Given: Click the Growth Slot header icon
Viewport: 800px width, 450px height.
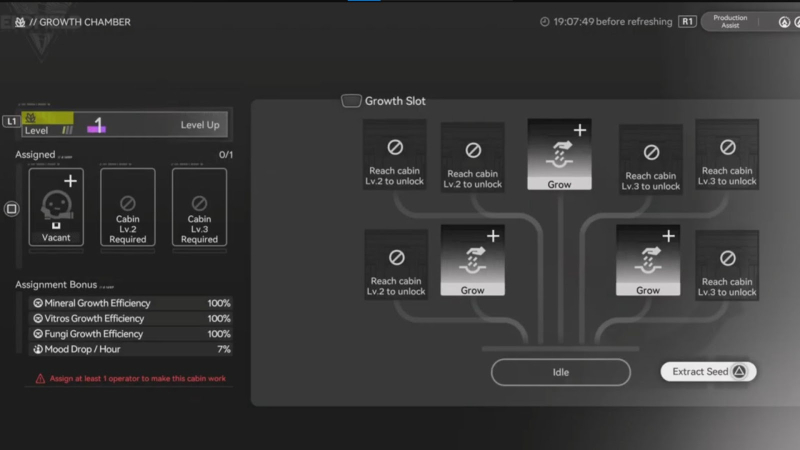Looking at the screenshot, I should [351, 101].
